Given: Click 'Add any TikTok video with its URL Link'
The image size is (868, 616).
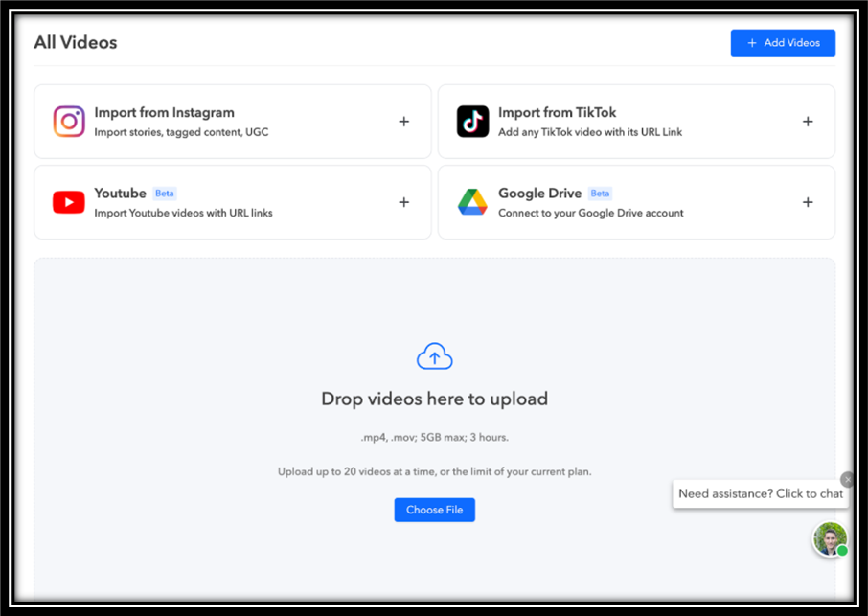Looking at the screenshot, I should [x=590, y=132].
